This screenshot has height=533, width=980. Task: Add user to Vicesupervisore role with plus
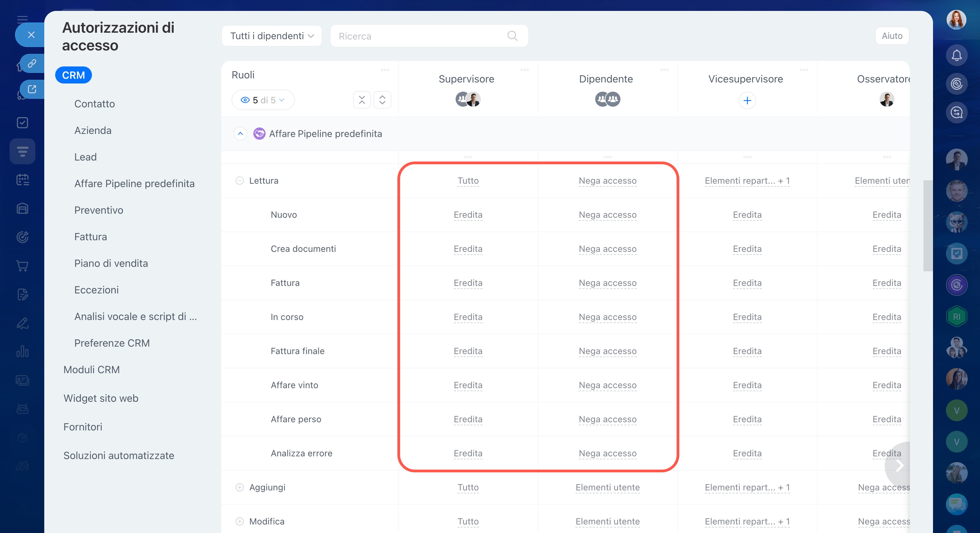[747, 101]
